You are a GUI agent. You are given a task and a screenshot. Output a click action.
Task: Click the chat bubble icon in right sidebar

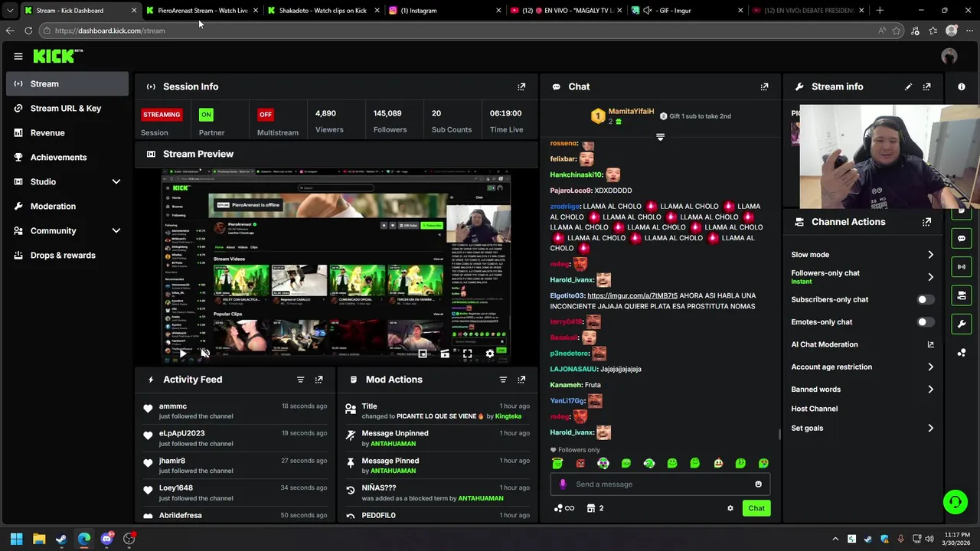(x=962, y=239)
